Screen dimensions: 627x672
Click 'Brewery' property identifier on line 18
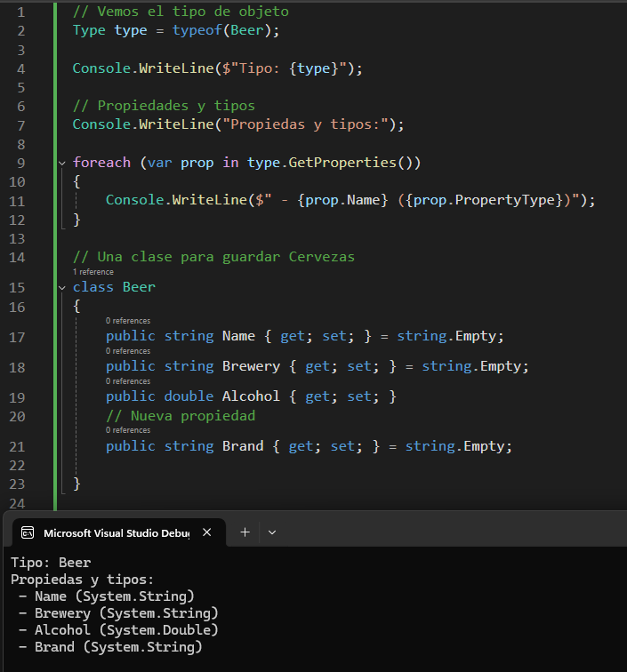tap(251, 366)
